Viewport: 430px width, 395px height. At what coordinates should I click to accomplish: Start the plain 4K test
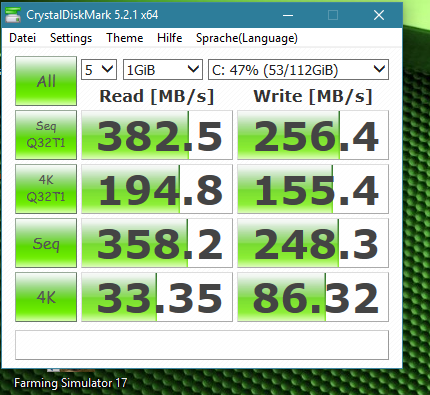46,297
